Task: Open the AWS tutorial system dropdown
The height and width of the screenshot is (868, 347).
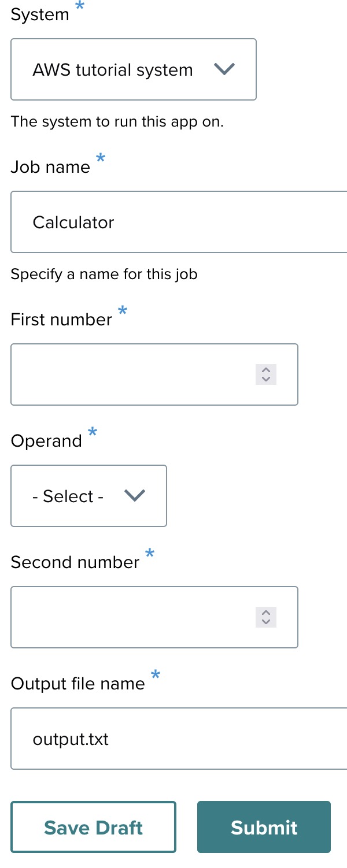Action: (x=133, y=69)
